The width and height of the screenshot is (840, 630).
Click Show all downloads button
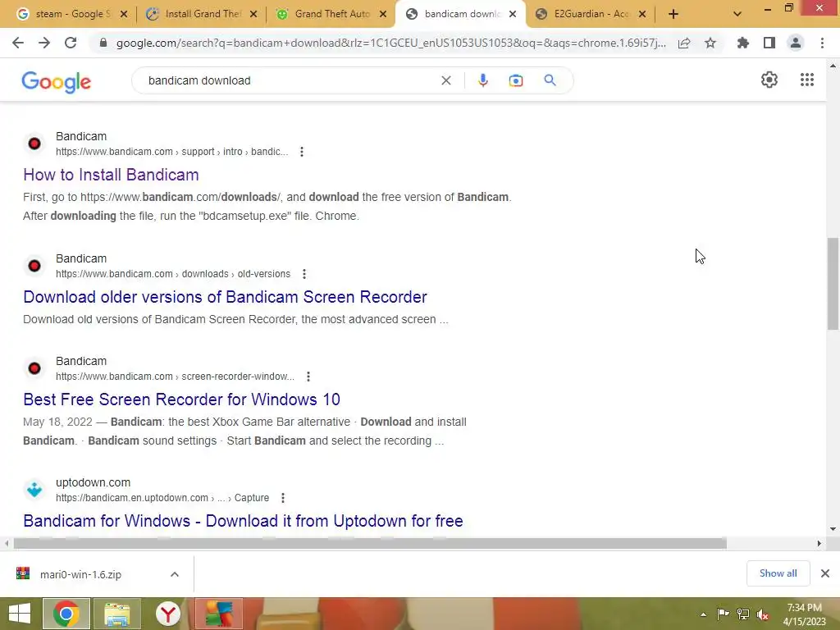point(778,573)
